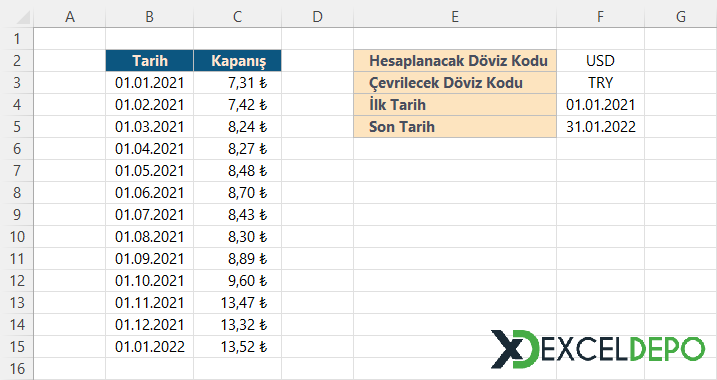717x380 pixels.
Task: Select column A header
Action: 70,17
